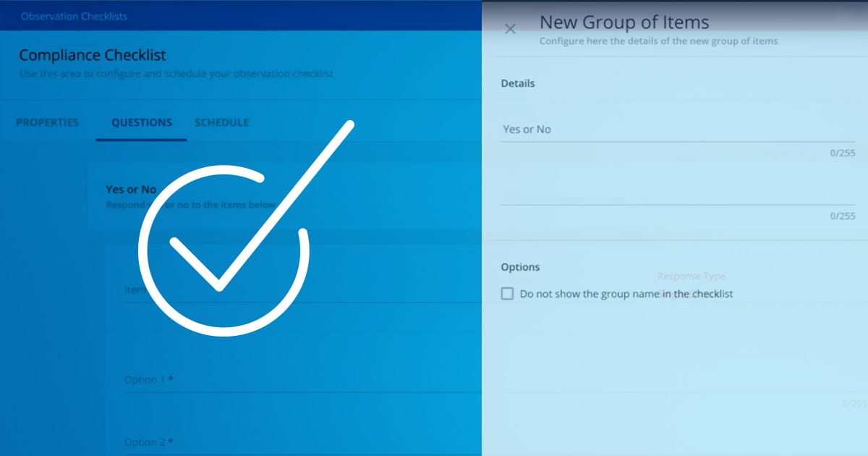Click the 'Response Type' label
Viewport: 868px width, 456px height.
pyautogui.click(x=691, y=276)
